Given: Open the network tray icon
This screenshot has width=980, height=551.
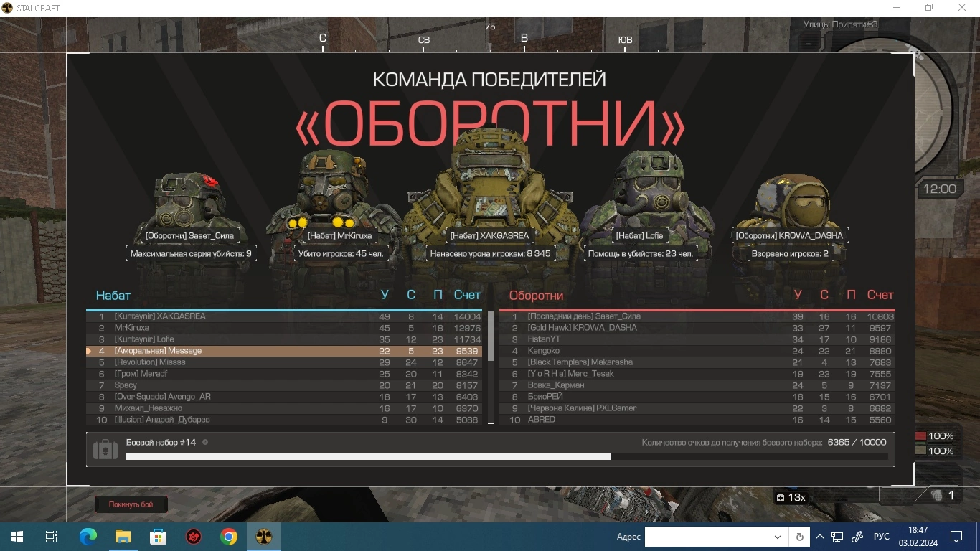Looking at the screenshot, I should point(837,537).
